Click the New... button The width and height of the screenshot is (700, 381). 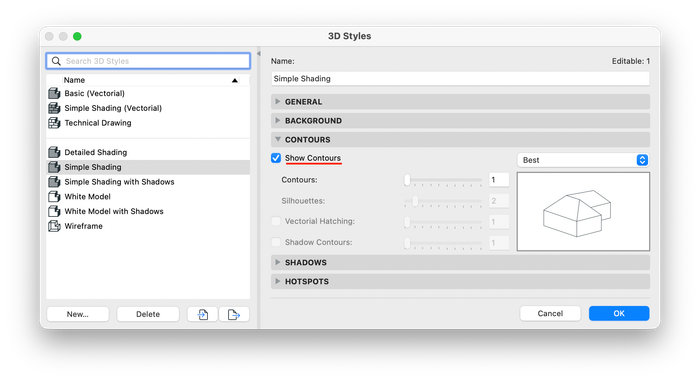(x=78, y=314)
